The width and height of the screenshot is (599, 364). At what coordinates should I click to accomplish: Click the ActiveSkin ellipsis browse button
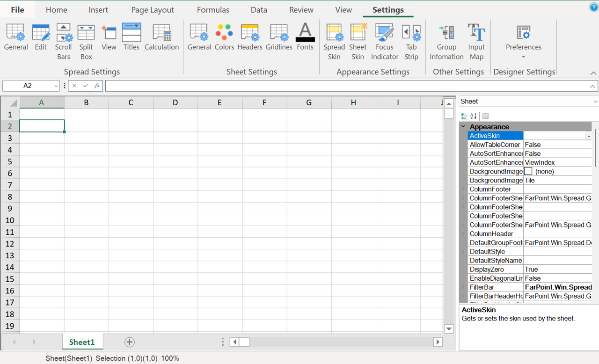click(588, 136)
